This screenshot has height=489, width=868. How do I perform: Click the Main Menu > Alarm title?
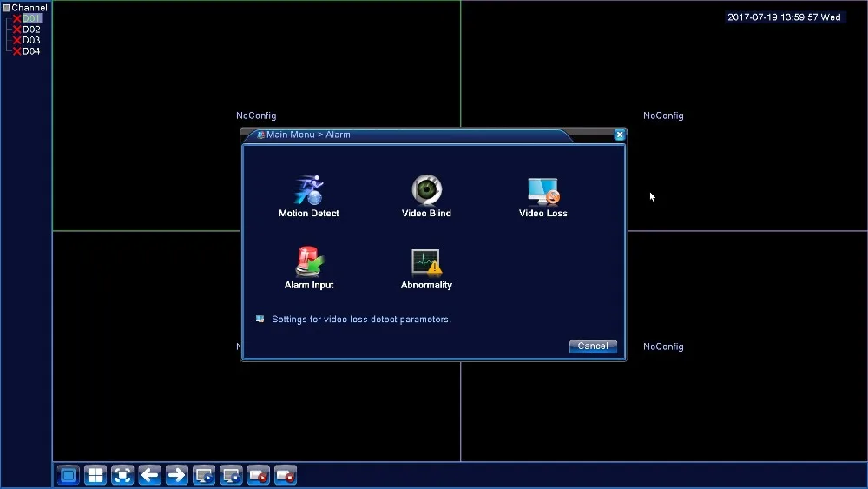308,135
